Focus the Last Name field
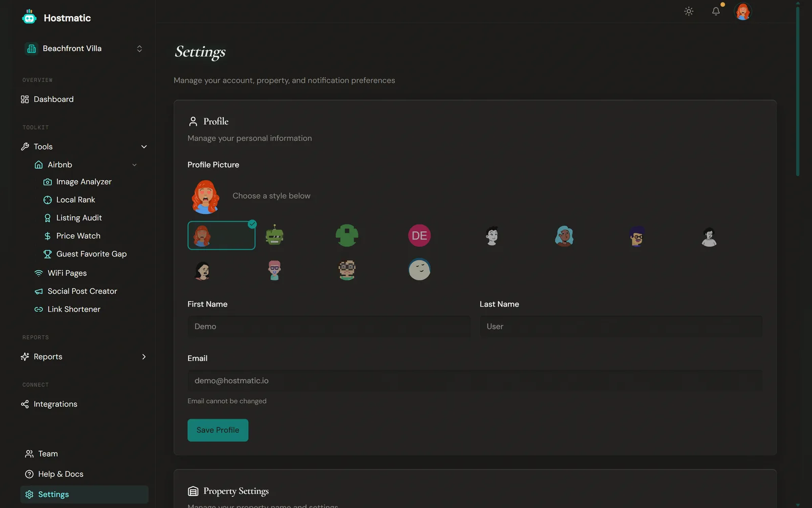812x508 pixels. pos(621,327)
